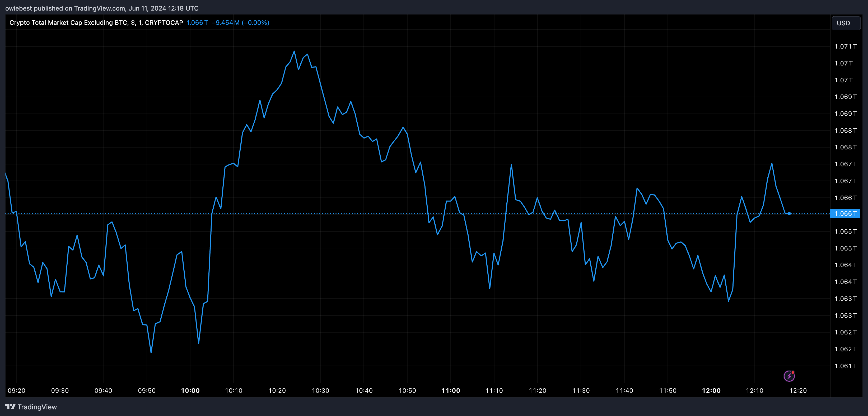
Task: Click the TradingView logo at bottom left
Action: point(31,407)
